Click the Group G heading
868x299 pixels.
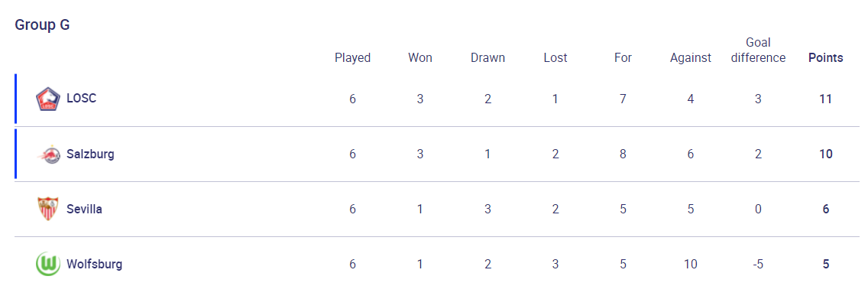pyautogui.click(x=42, y=25)
